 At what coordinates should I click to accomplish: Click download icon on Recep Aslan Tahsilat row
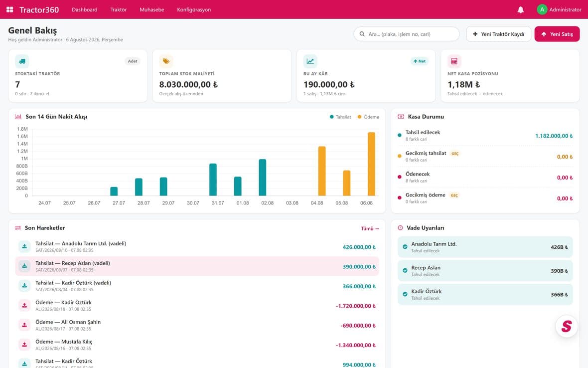point(24,266)
